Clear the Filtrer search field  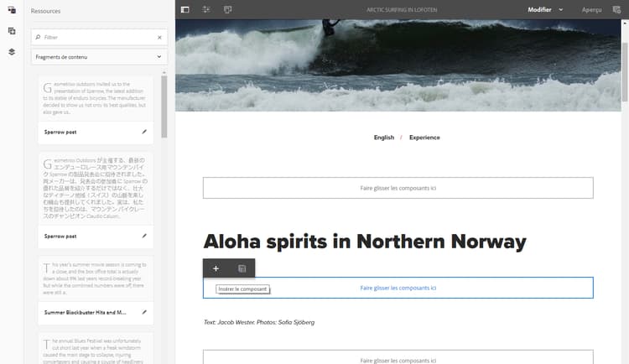[x=159, y=38]
